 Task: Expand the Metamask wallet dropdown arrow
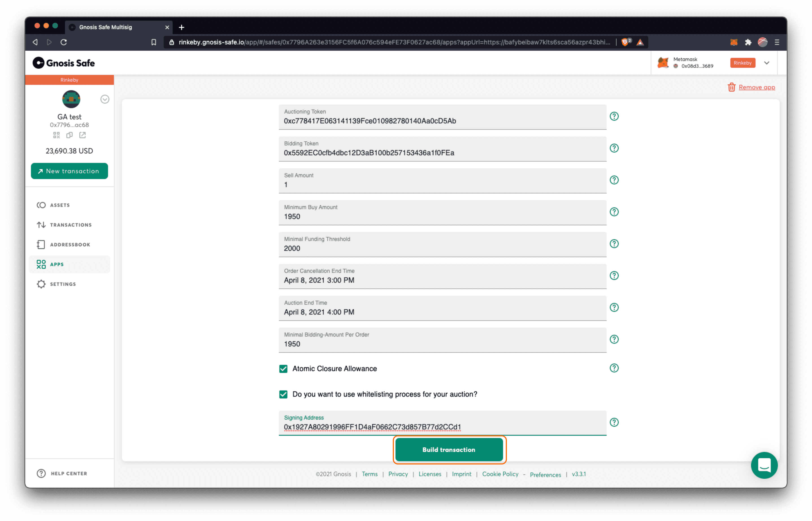[766, 63]
